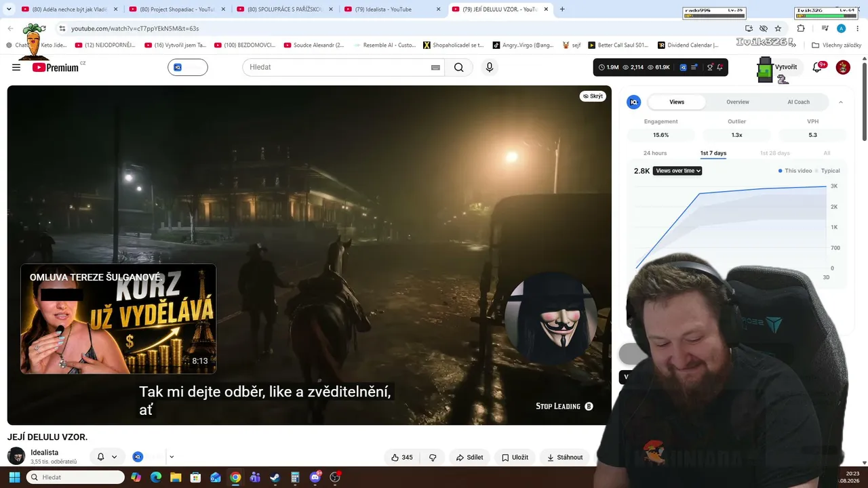
Task: Switch to the Adéla nechce být browser tab
Action: [x=68, y=9]
